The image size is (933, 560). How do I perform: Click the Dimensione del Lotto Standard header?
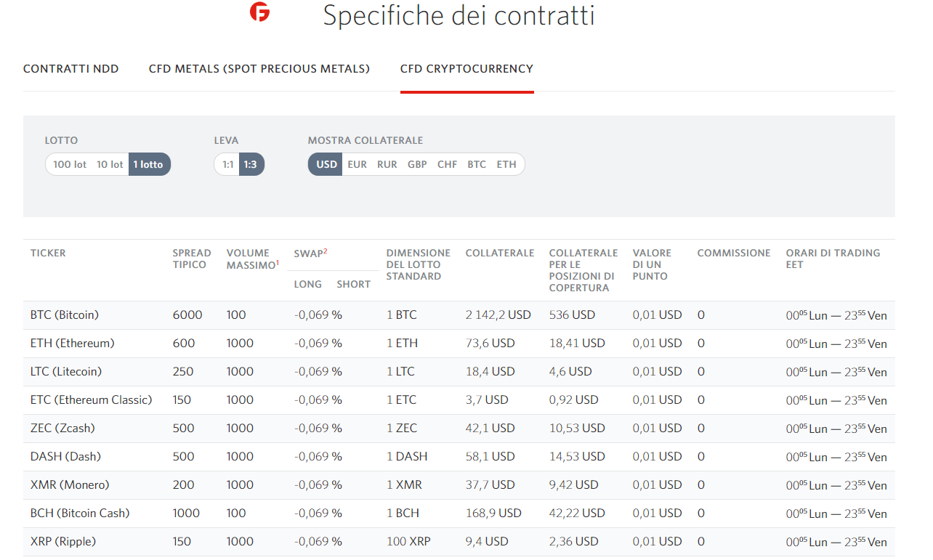419,264
